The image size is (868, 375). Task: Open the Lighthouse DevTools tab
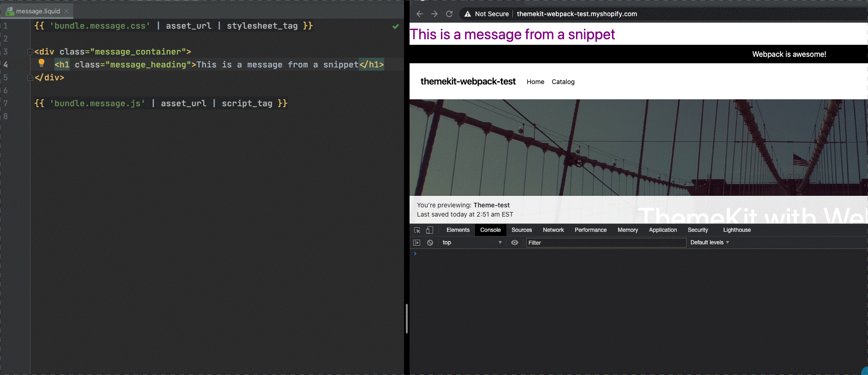[737, 230]
